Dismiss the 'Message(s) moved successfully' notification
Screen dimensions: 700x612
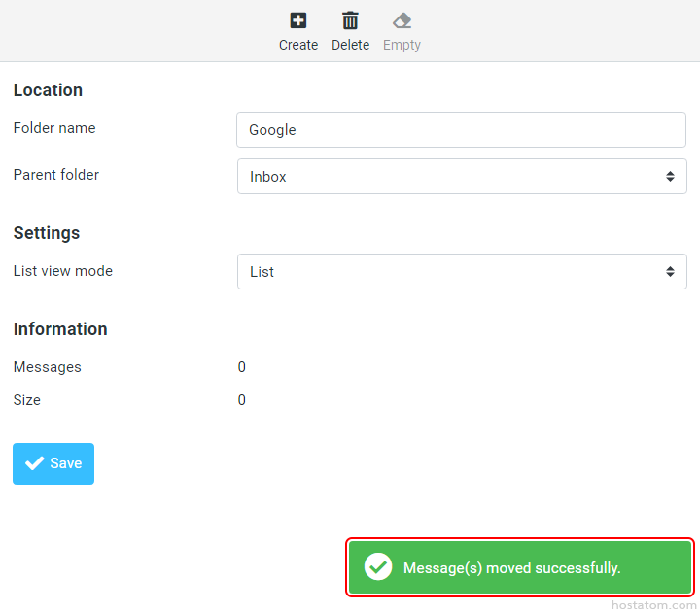(520, 567)
